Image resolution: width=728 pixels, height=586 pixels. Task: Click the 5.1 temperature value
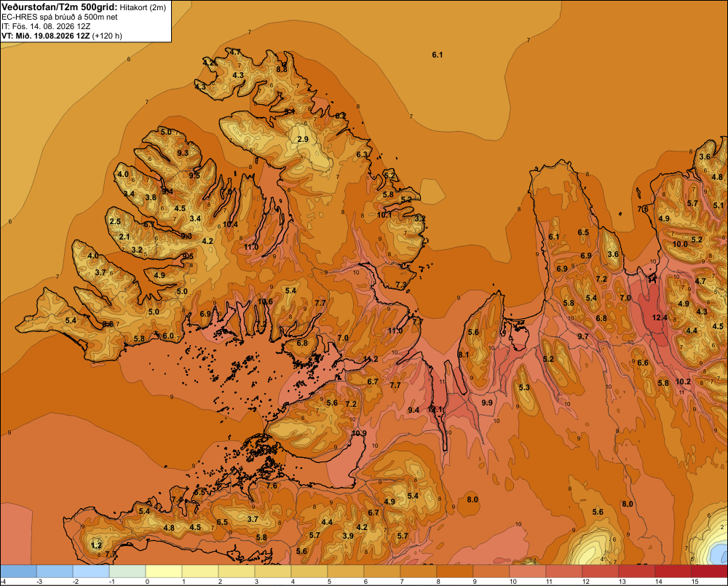click(719, 205)
